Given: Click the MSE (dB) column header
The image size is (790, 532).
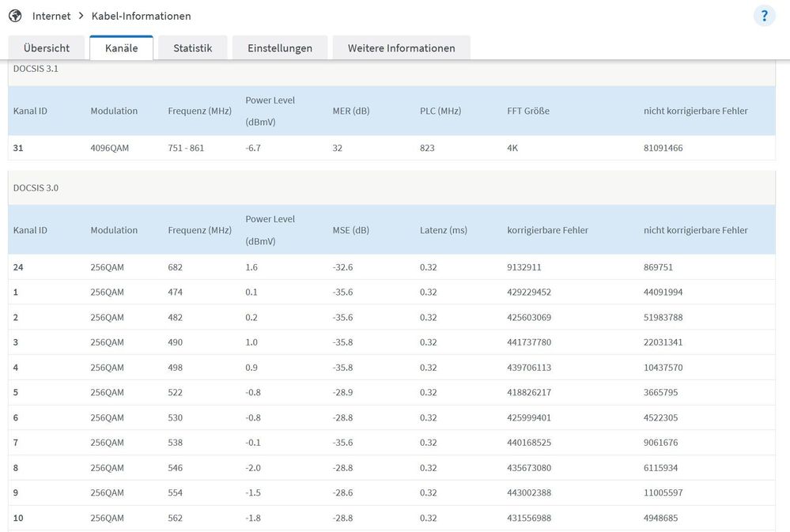Looking at the screenshot, I should [x=350, y=230].
